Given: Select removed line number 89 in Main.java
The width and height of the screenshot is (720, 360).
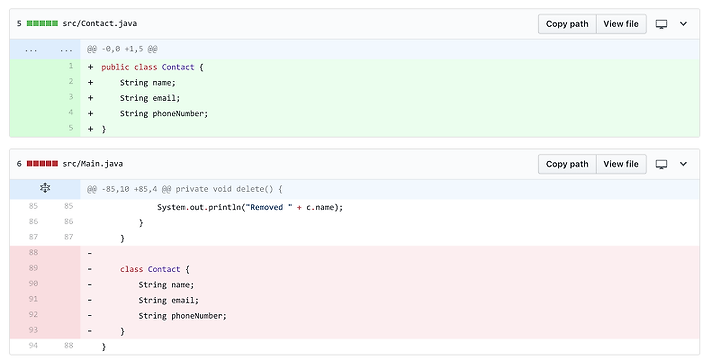Looking at the screenshot, I should 33,268.
